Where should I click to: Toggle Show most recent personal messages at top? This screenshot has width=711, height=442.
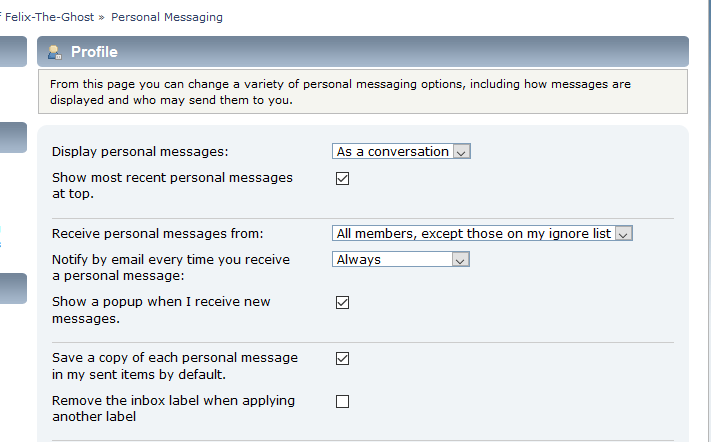pyautogui.click(x=342, y=178)
